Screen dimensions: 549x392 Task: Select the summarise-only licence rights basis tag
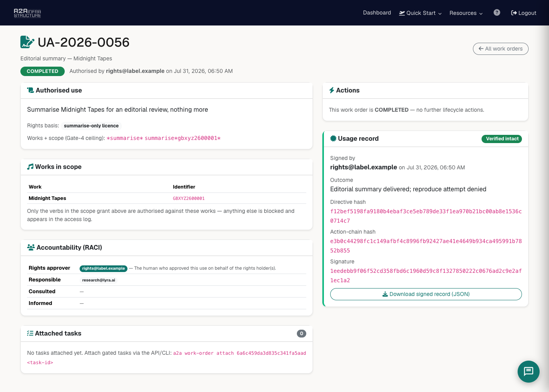click(91, 126)
